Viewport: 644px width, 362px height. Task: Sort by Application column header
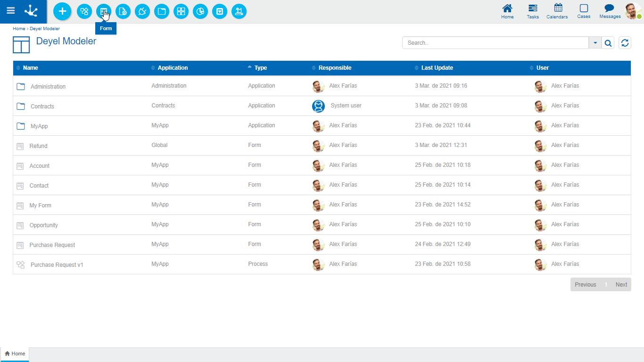(173, 68)
